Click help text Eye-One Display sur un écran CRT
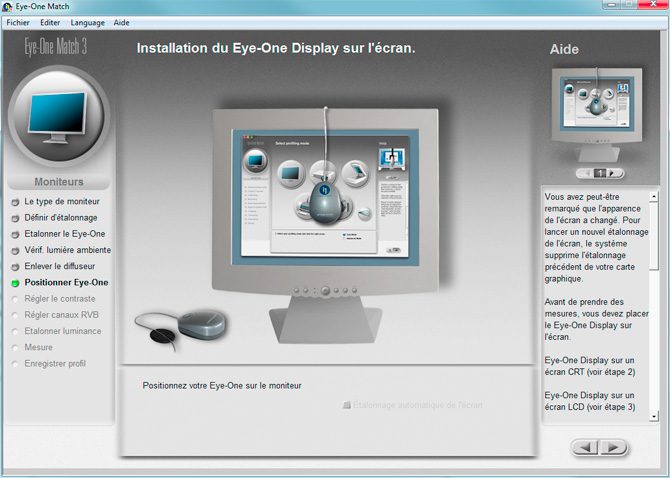Viewport: 670px width, 478px height. coord(590,366)
